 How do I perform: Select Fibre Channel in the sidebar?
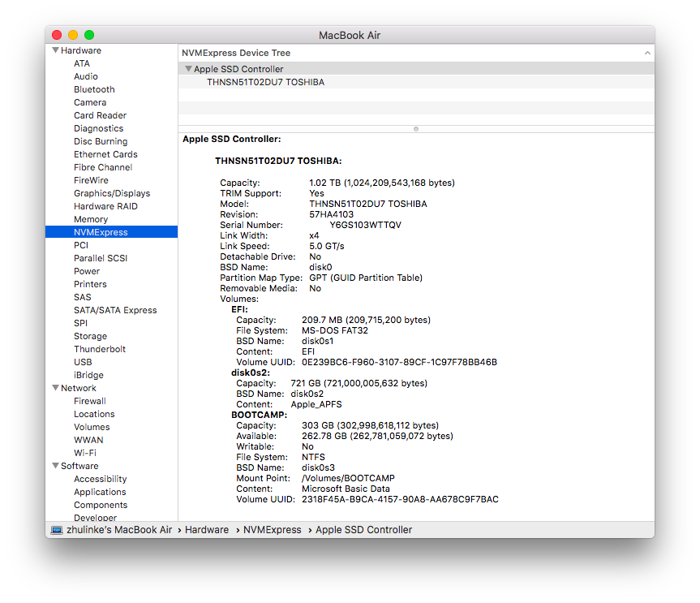103,167
